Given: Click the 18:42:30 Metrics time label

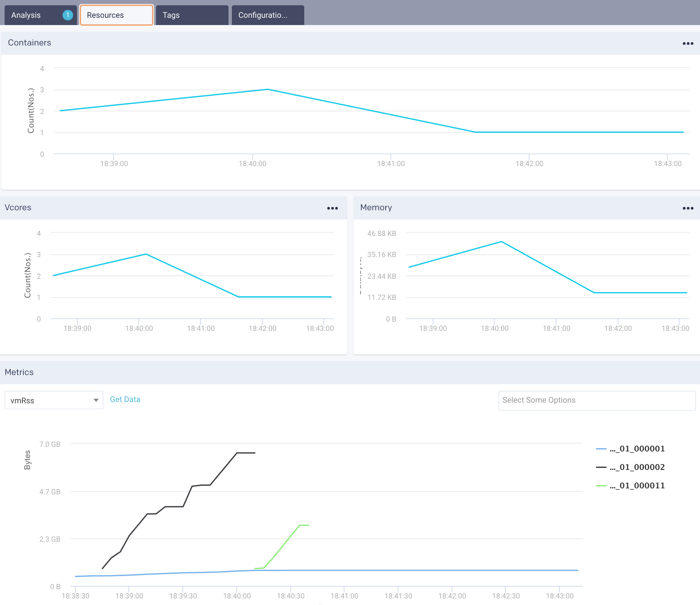Looking at the screenshot, I should (506, 596).
